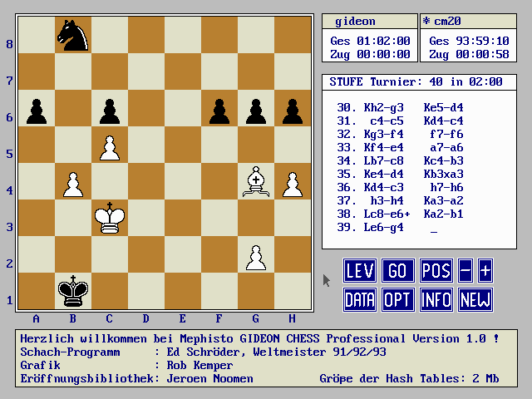Click move 36 white Kd4-c3
The height and width of the screenshot is (399, 532).
coord(383,187)
